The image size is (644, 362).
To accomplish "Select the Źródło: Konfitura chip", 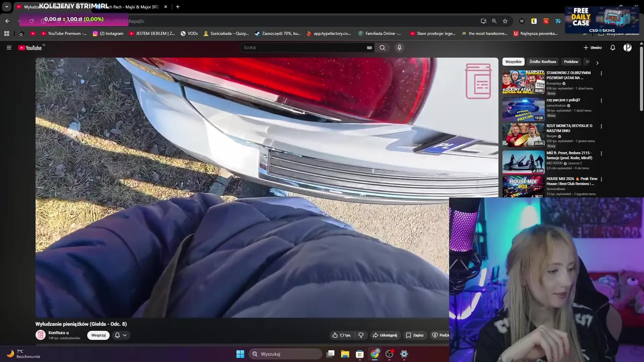I will [x=543, y=62].
